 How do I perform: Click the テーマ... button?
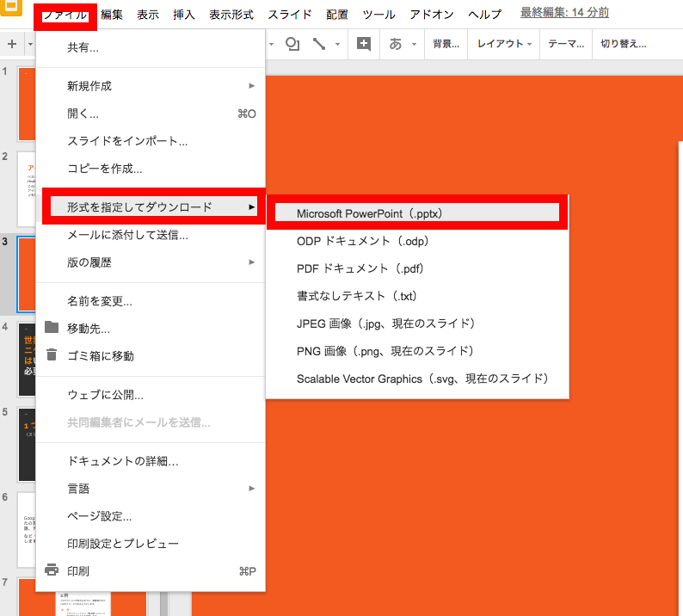click(x=566, y=44)
